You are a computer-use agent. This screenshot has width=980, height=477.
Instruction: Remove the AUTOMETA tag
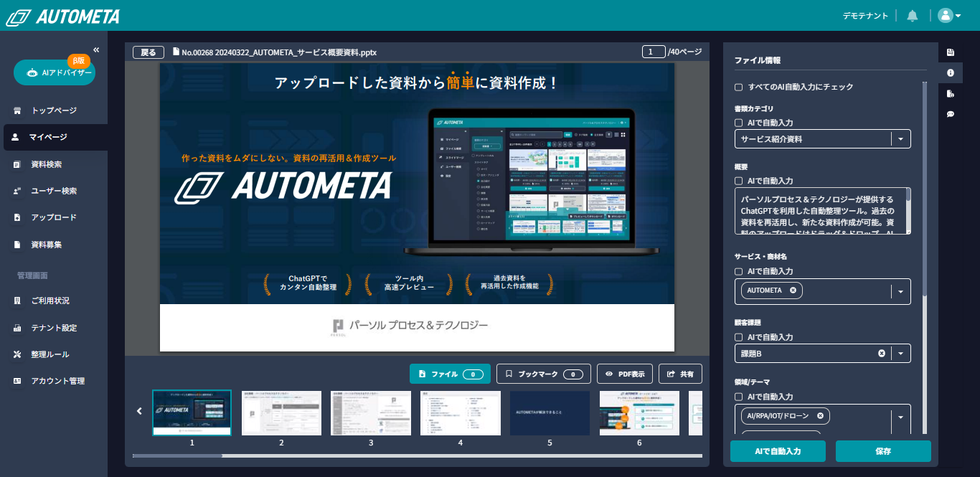[x=793, y=291]
